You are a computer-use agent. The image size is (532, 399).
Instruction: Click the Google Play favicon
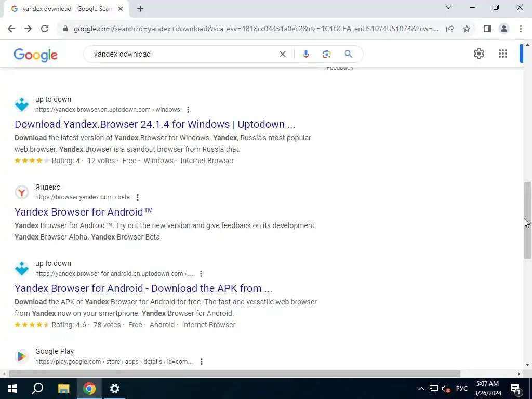(22, 356)
